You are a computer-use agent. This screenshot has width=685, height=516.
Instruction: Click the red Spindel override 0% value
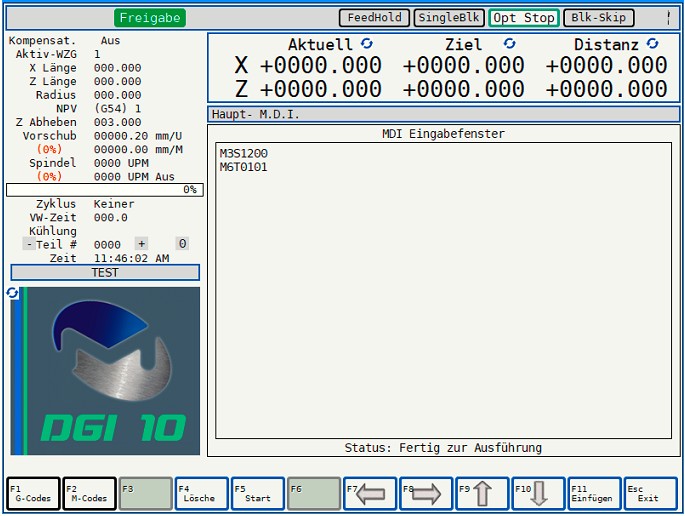coord(49,177)
